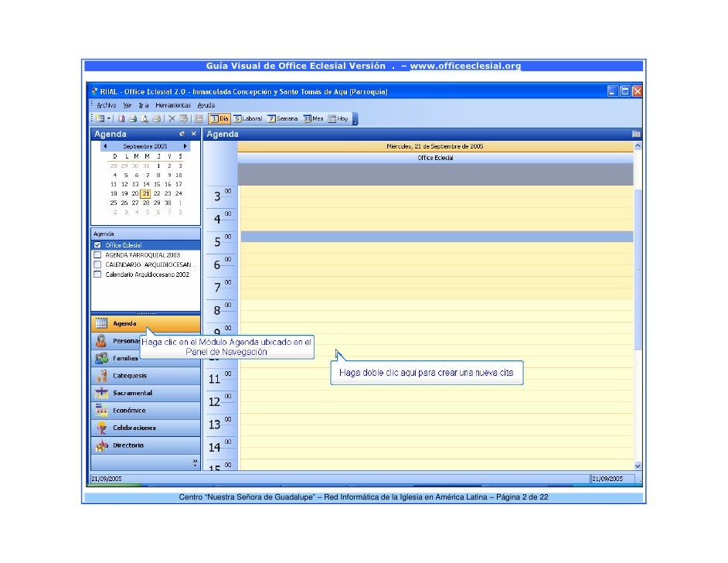Click the Miércoles 21 de Septiembre date header
This screenshot has height=563, width=728.
click(435, 146)
